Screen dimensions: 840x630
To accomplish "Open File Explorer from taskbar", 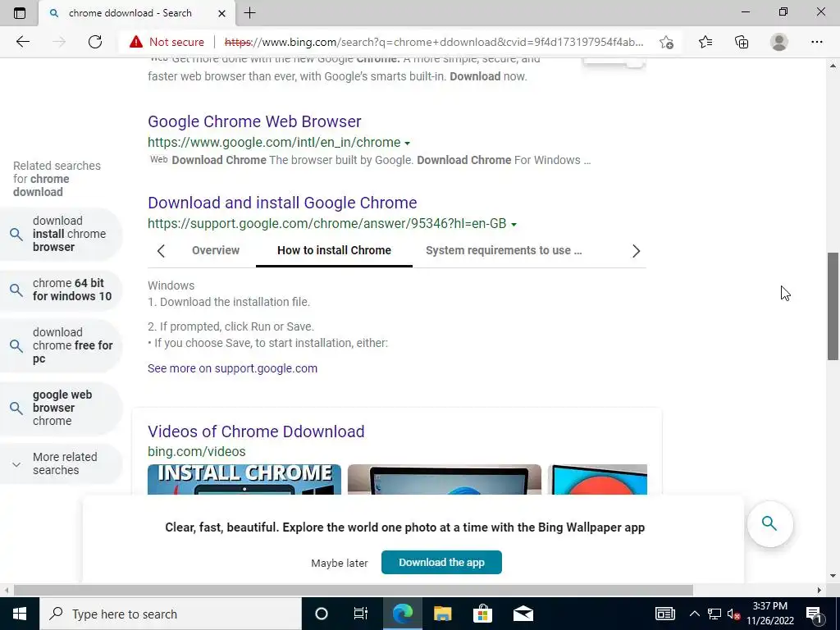I will point(442,614).
